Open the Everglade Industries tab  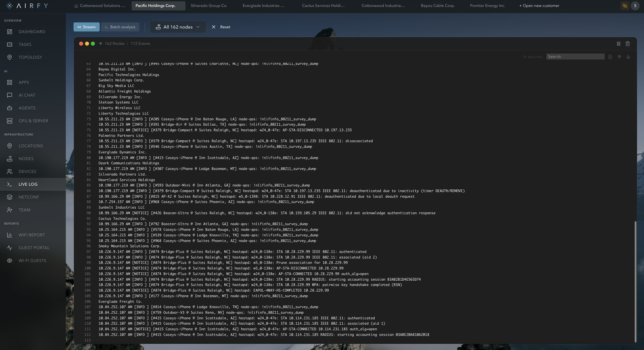(x=263, y=6)
